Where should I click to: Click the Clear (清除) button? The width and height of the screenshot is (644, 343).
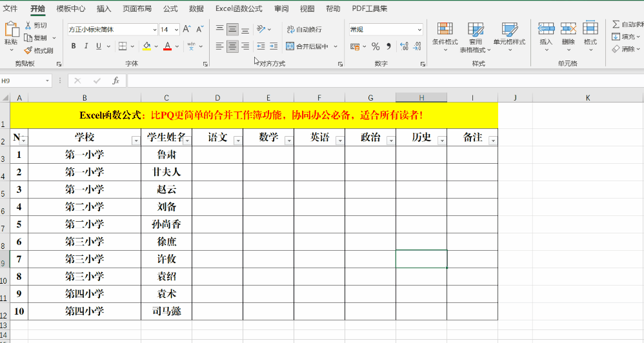pos(626,49)
